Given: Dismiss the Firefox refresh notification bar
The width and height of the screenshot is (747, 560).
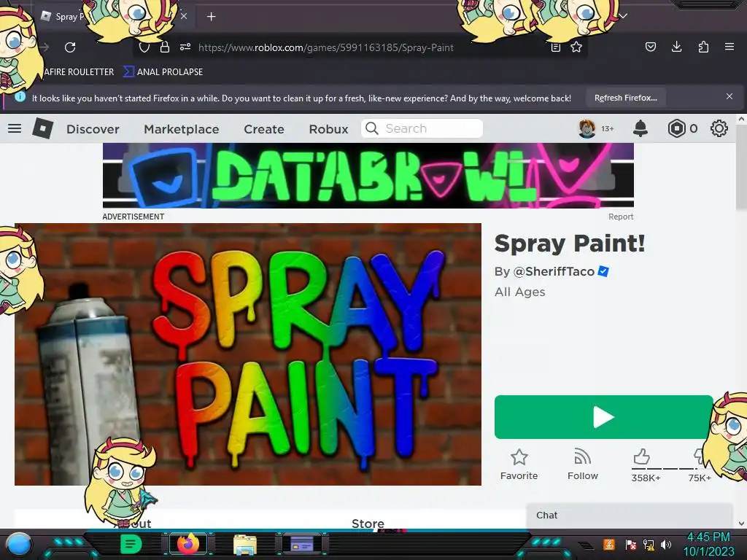Looking at the screenshot, I should tap(729, 97).
